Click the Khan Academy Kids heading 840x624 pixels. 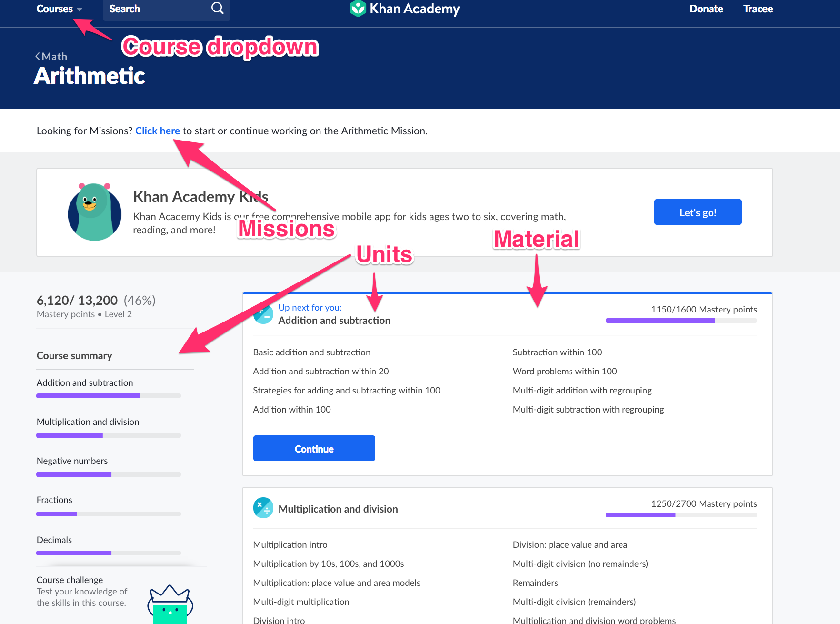200,196
